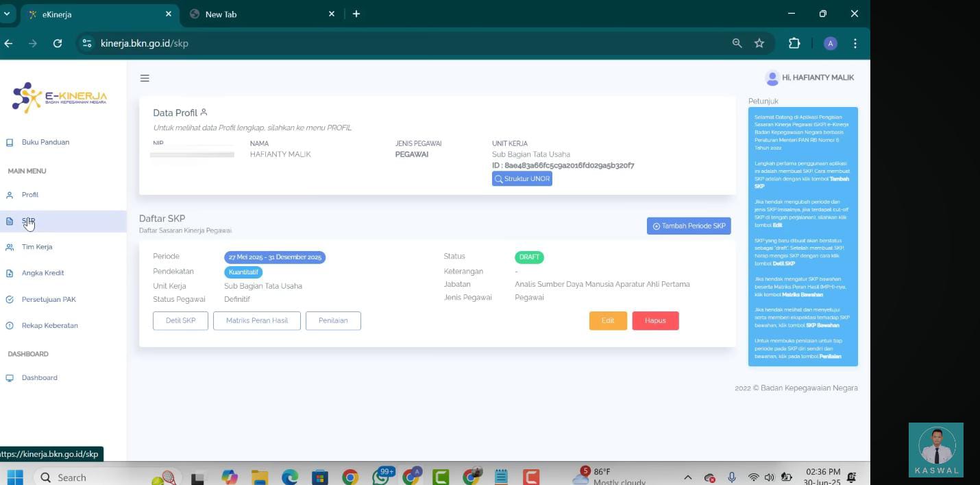
Task: Open the Windows Start menu
Action: [x=15, y=477]
